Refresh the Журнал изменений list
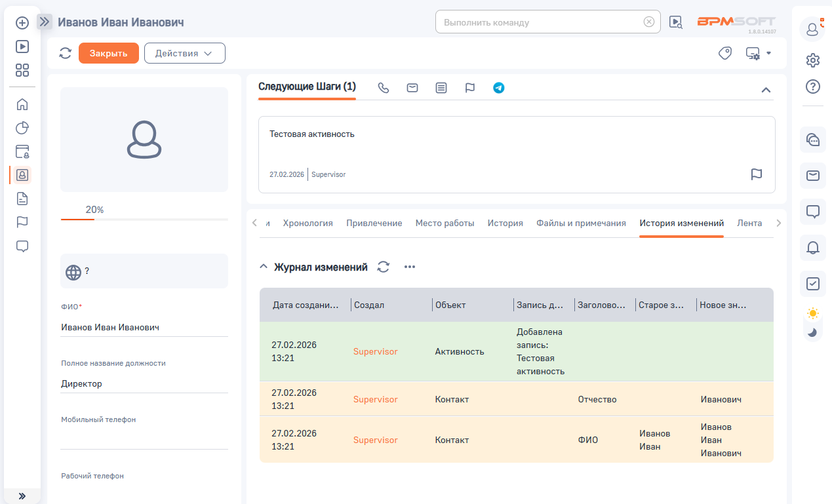The width and height of the screenshot is (832, 504). tap(384, 267)
